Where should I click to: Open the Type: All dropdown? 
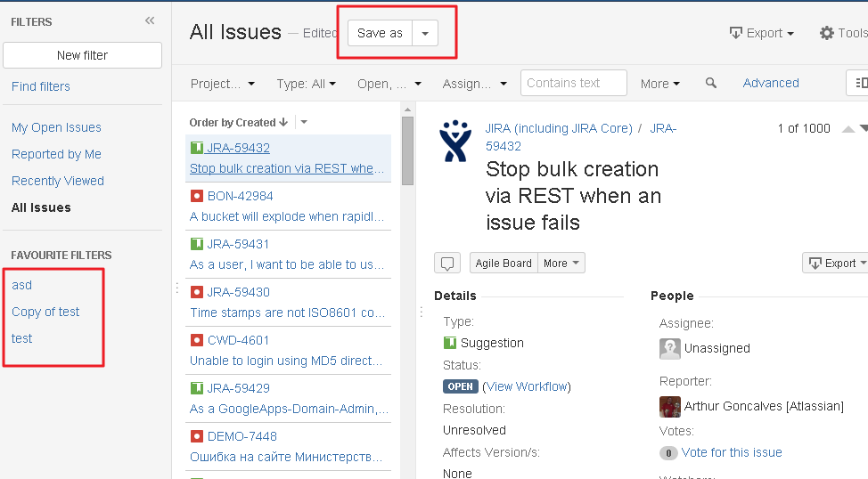tap(307, 84)
